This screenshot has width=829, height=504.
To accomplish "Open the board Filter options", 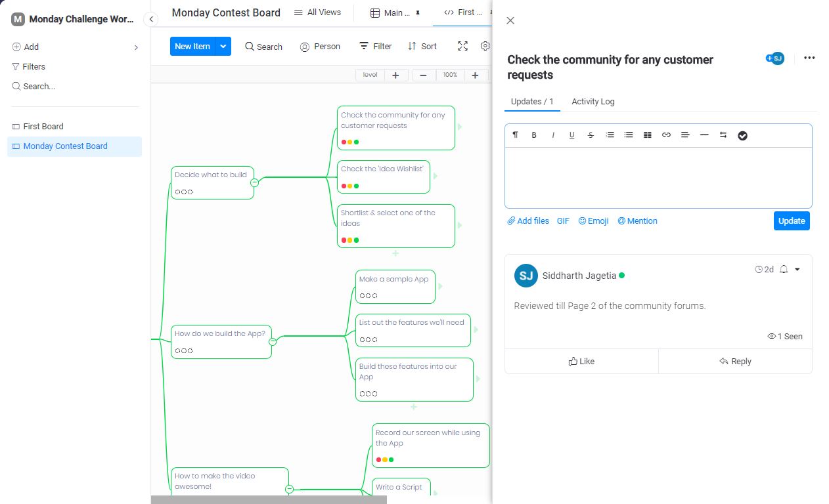I will (375, 46).
